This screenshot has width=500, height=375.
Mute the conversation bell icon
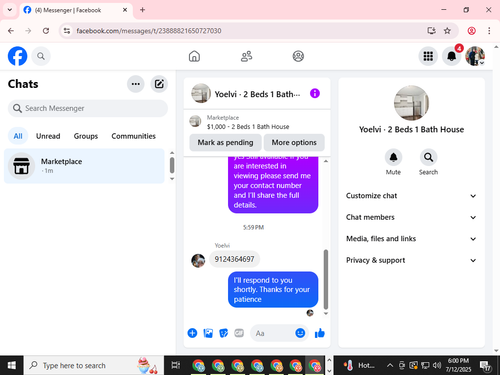pos(393,157)
